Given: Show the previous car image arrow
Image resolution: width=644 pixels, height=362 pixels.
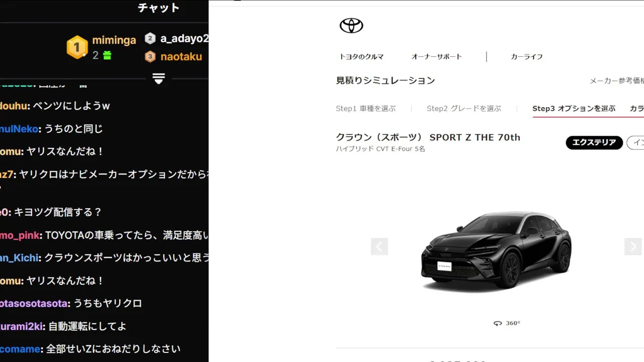Looking at the screenshot, I should (379, 246).
